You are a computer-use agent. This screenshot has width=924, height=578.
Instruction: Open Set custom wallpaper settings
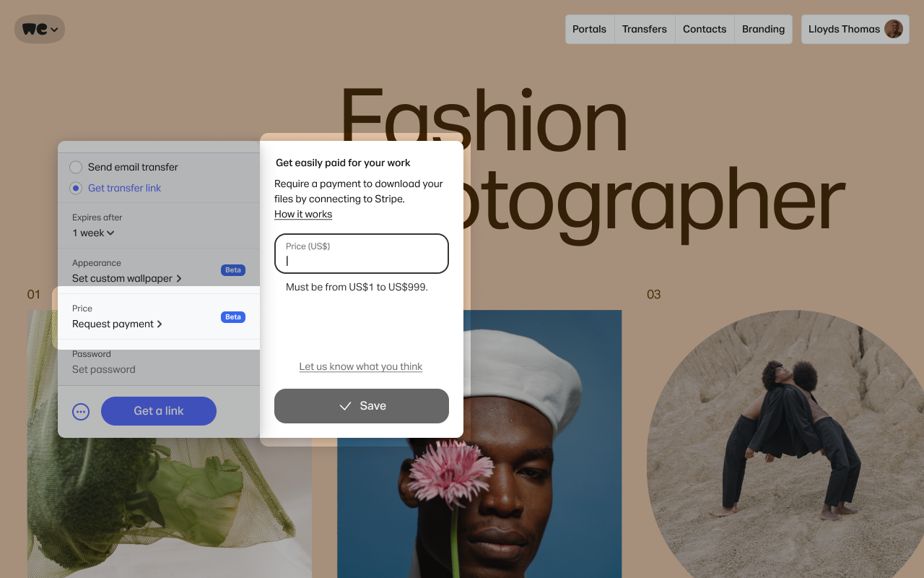coord(126,278)
